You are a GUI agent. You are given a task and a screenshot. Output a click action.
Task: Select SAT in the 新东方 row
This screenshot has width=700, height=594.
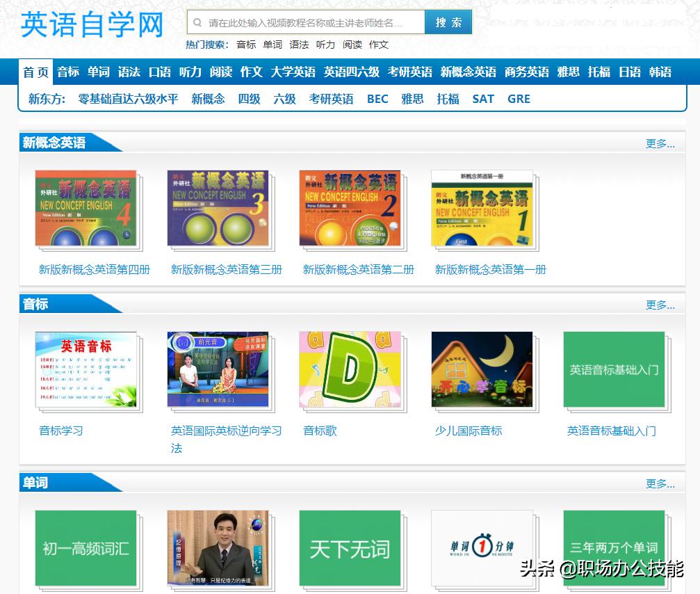pyautogui.click(x=482, y=99)
